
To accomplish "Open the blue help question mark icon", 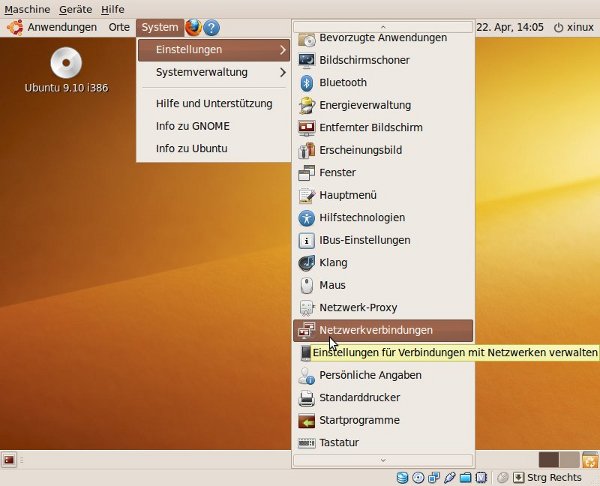I will (211, 27).
